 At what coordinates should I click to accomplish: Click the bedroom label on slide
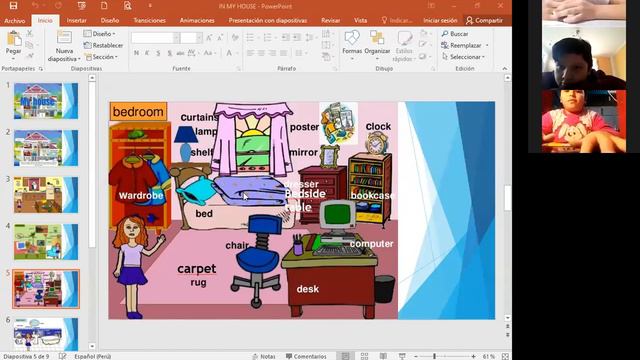[138, 111]
